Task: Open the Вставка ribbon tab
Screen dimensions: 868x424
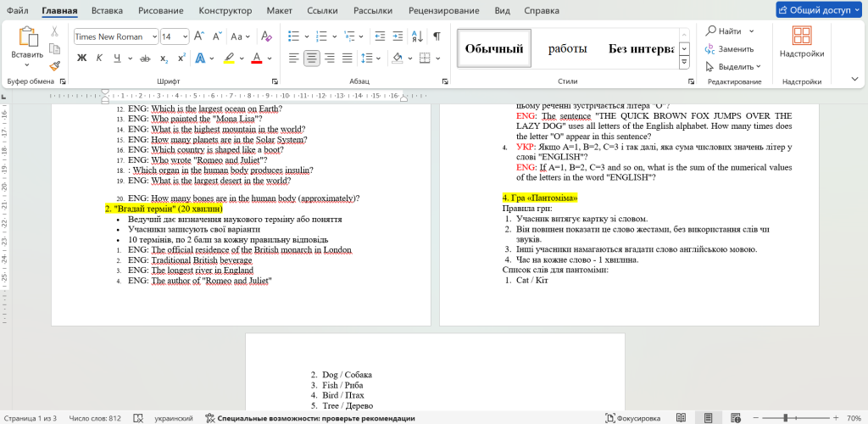Action: (107, 11)
